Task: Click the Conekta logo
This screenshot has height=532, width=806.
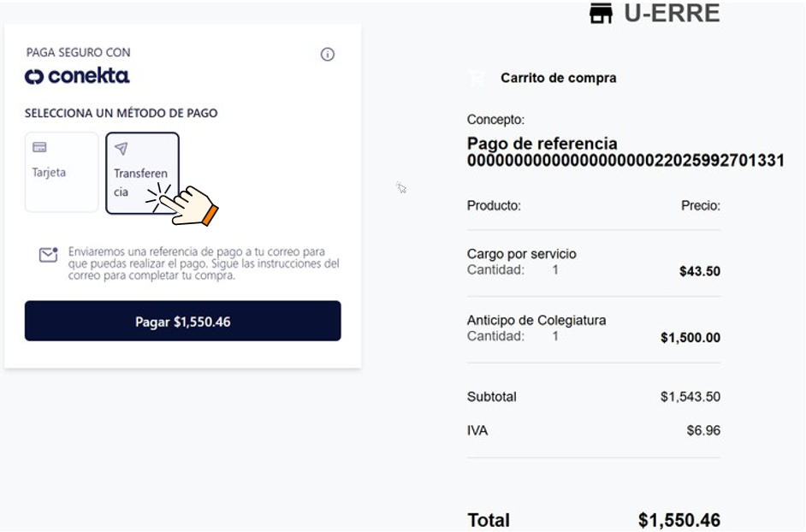Action: click(x=77, y=76)
